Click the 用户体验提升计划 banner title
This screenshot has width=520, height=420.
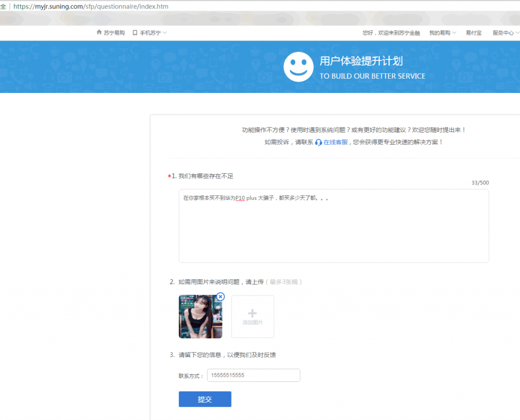click(x=361, y=61)
